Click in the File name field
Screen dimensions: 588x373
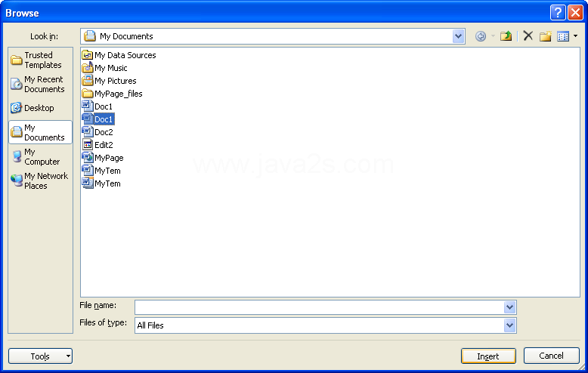[320, 307]
